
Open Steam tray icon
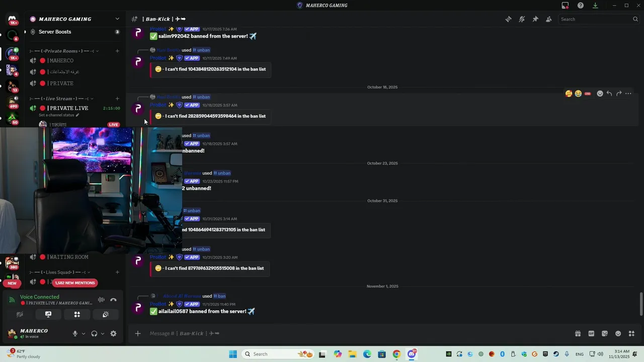(x=556, y=354)
